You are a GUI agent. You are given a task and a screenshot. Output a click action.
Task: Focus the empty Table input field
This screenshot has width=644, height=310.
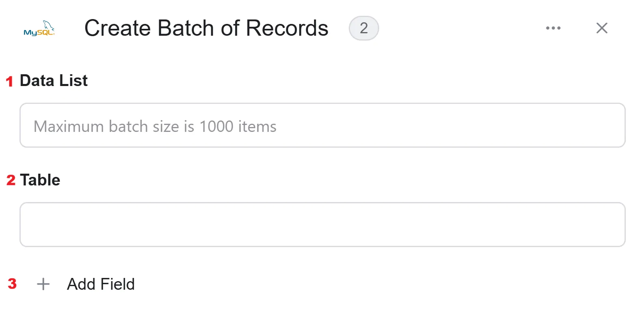322,224
